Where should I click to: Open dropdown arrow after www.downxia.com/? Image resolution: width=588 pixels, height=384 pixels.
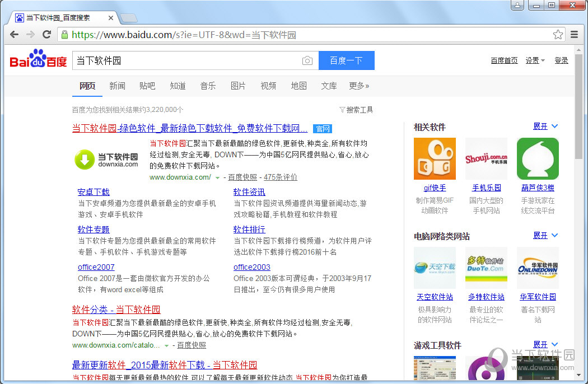click(217, 178)
